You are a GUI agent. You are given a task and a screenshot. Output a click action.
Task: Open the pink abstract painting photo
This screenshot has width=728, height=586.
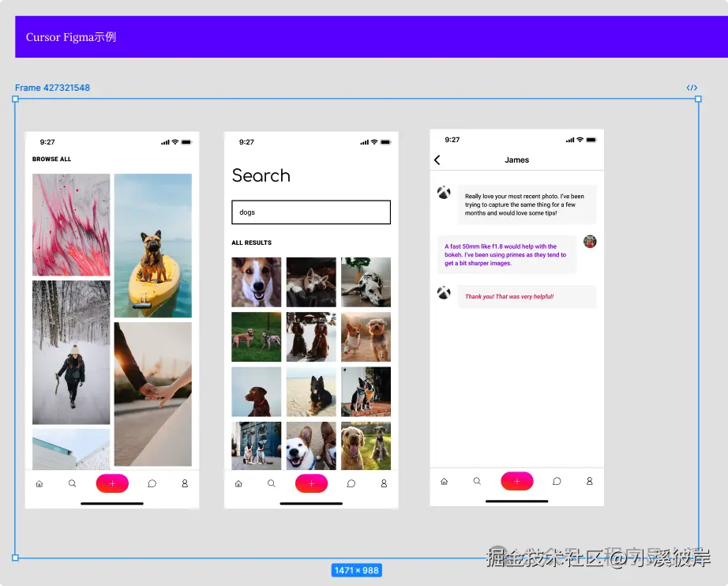[x=71, y=225]
